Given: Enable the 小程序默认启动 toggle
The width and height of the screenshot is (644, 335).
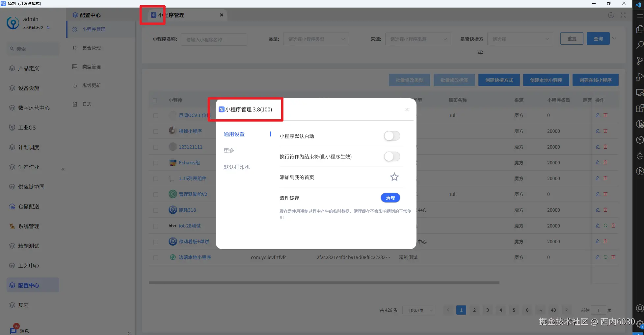Looking at the screenshot, I should click(392, 136).
